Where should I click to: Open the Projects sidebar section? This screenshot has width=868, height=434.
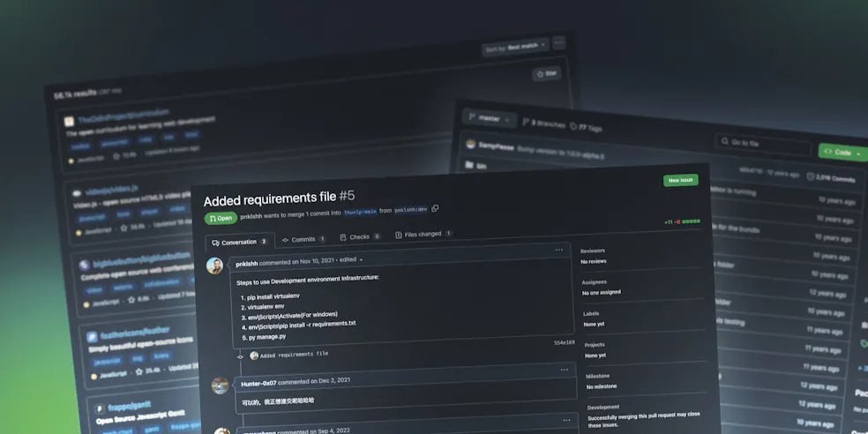595,345
